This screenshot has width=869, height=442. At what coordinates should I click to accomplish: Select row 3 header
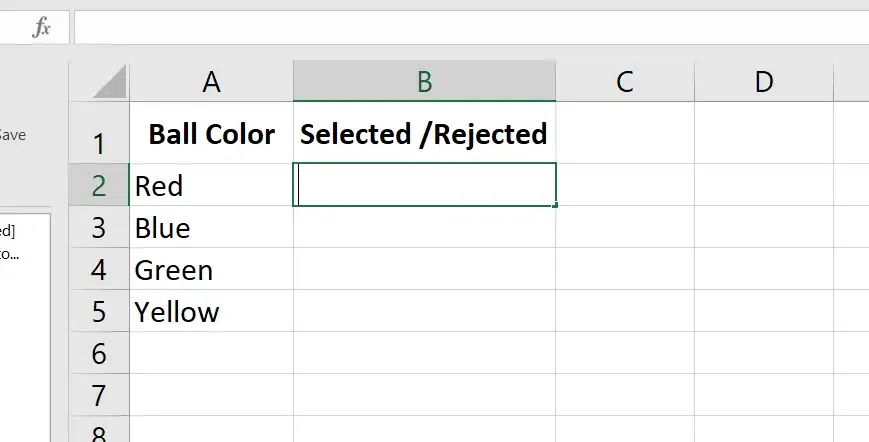(x=98, y=228)
